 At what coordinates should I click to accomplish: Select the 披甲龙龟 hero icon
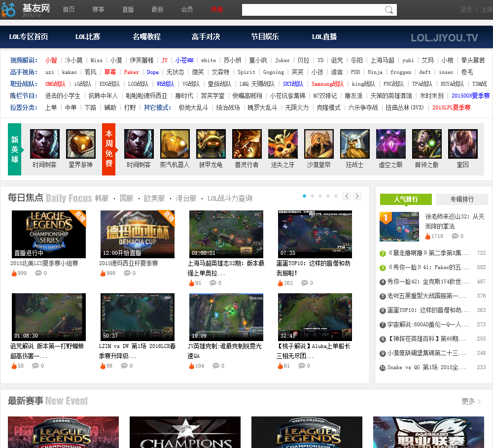pos(211,144)
